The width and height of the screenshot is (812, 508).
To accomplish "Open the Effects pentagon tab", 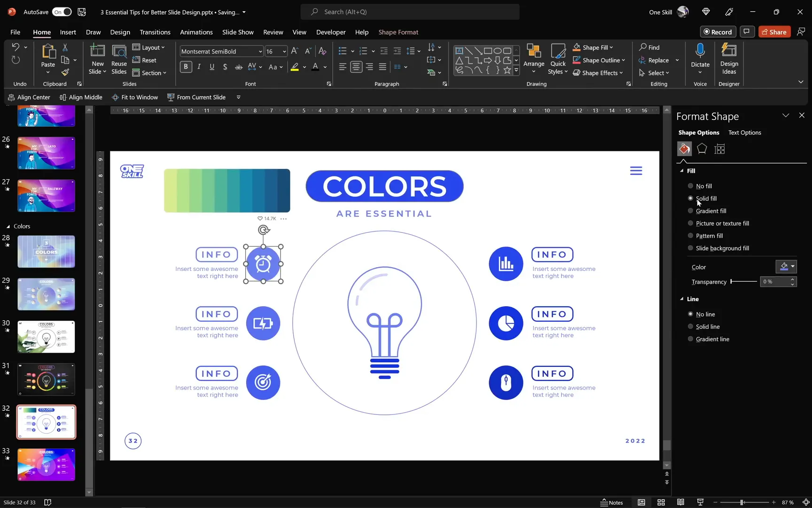I will pyautogui.click(x=702, y=149).
